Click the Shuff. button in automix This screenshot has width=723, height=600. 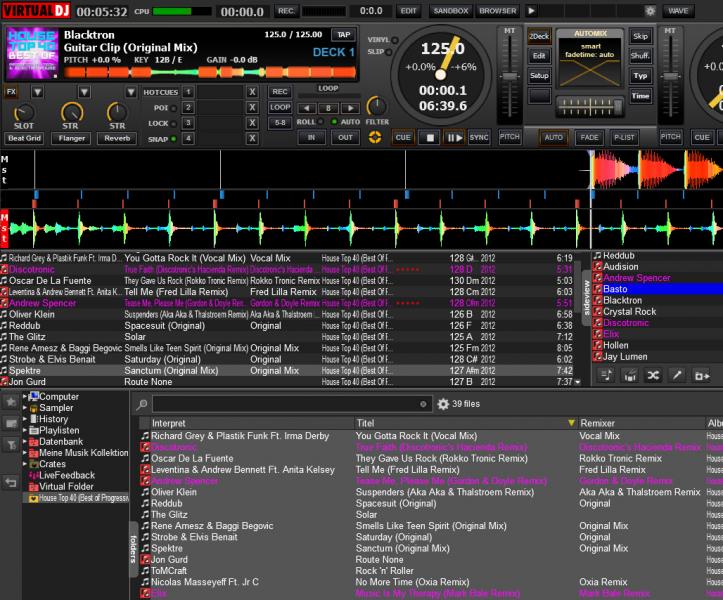tap(640, 56)
